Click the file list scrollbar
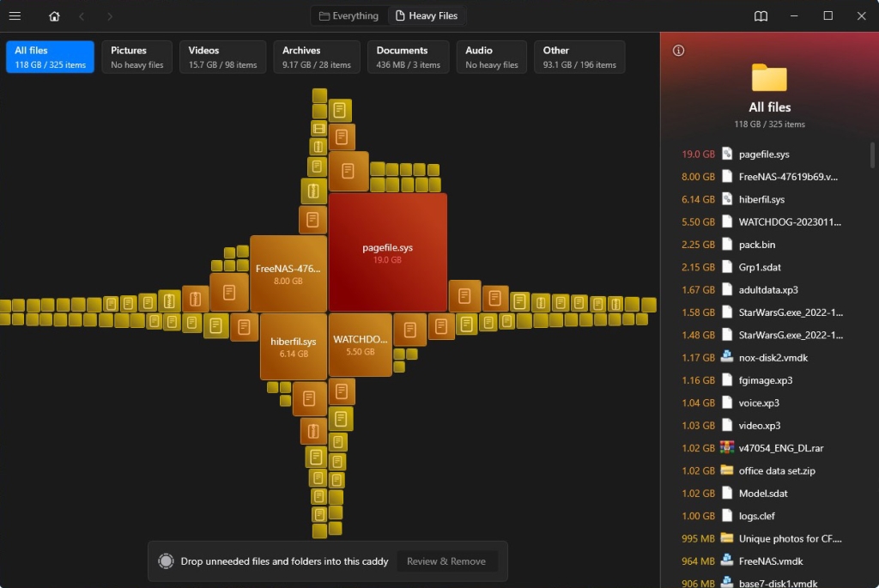The image size is (879, 588). click(873, 155)
